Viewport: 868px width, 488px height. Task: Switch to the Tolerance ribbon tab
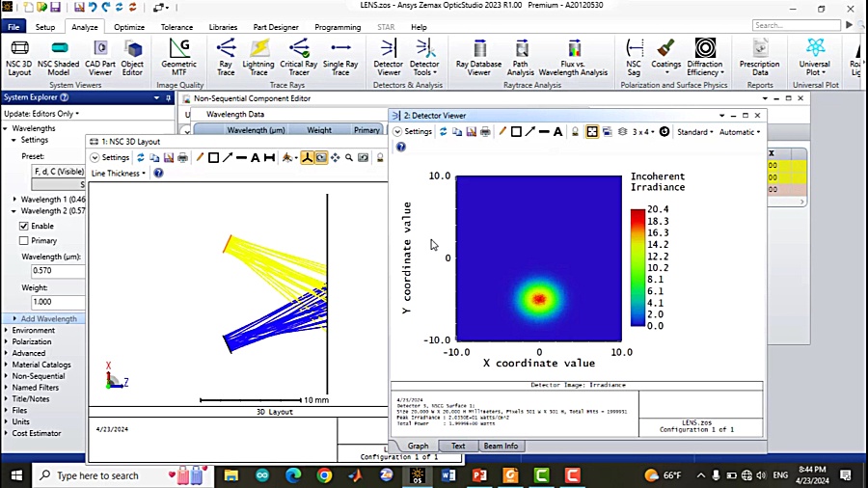pyautogui.click(x=176, y=27)
